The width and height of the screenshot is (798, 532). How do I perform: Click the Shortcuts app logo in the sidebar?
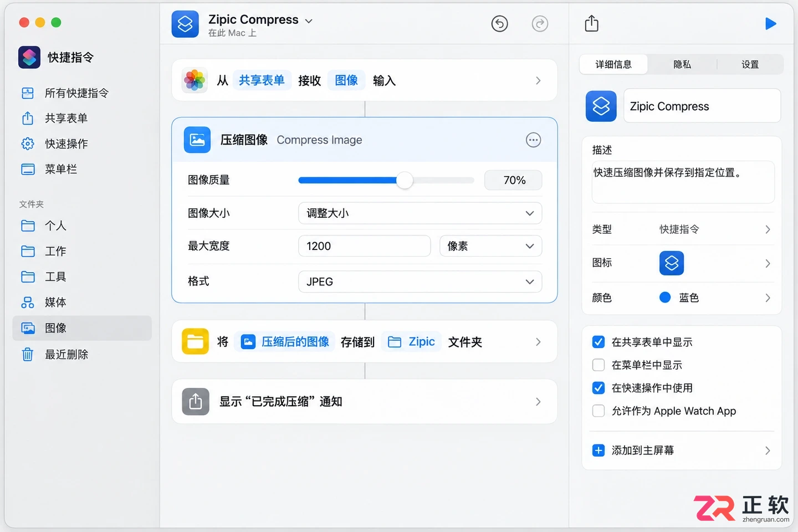pos(29,57)
